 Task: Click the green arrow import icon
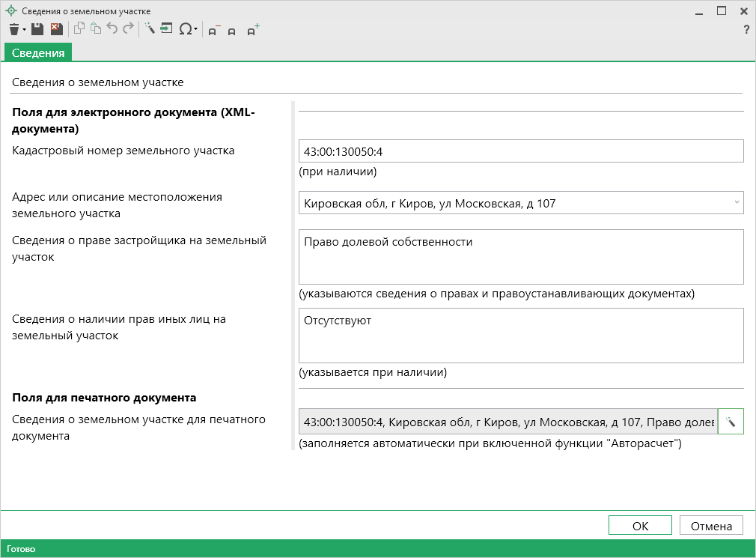point(166,29)
